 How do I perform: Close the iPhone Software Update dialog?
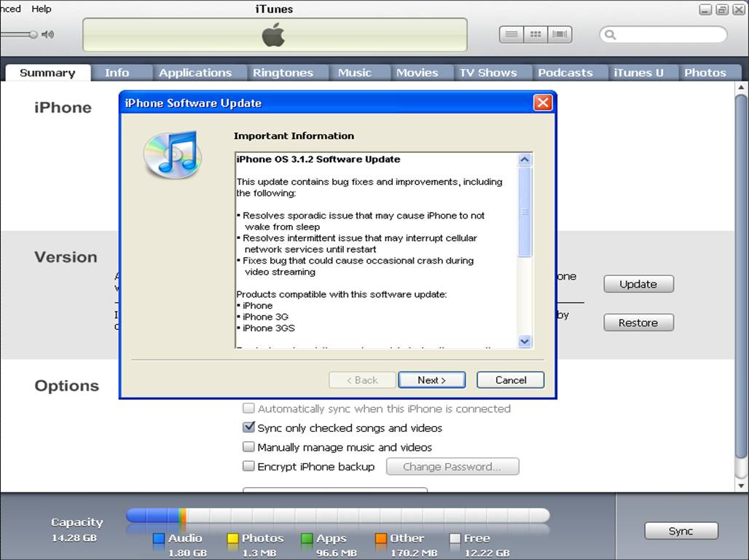click(543, 102)
